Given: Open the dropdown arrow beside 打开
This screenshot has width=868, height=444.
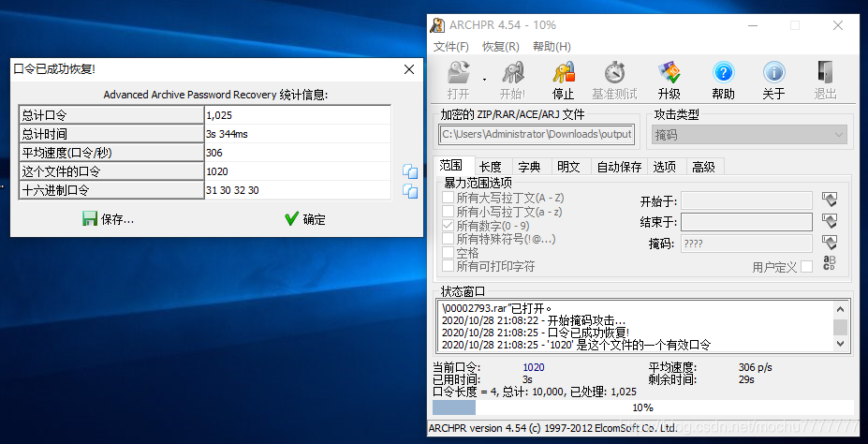Looking at the screenshot, I should click(x=484, y=80).
